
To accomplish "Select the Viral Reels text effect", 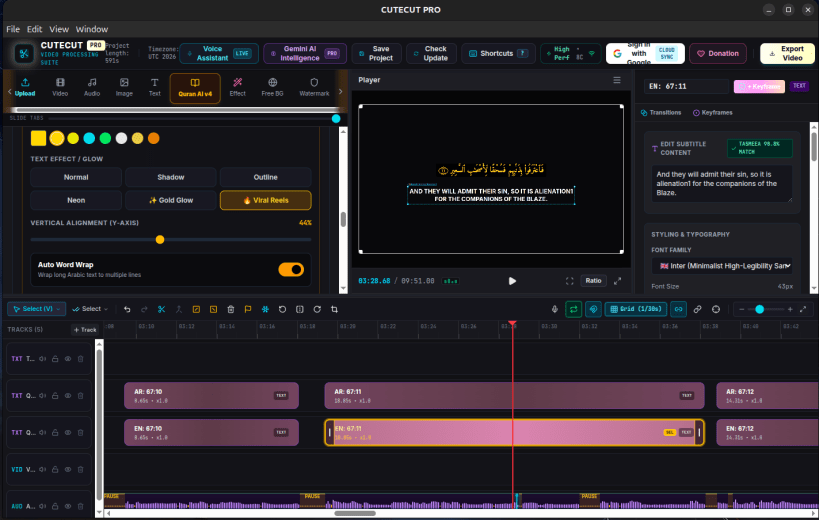I will pos(266,200).
